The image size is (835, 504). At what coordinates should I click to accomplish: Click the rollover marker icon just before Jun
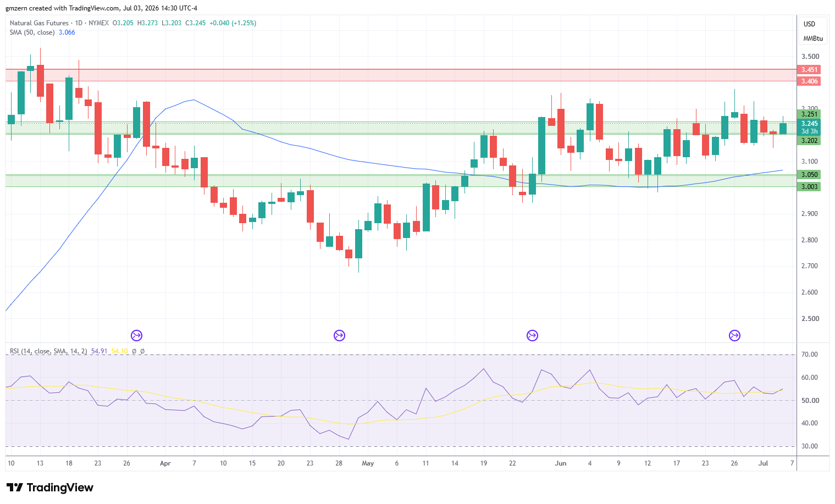[x=532, y=335]
